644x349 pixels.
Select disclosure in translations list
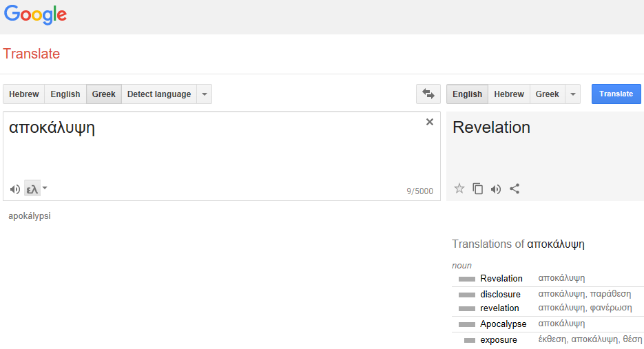[x=500, y=295]
